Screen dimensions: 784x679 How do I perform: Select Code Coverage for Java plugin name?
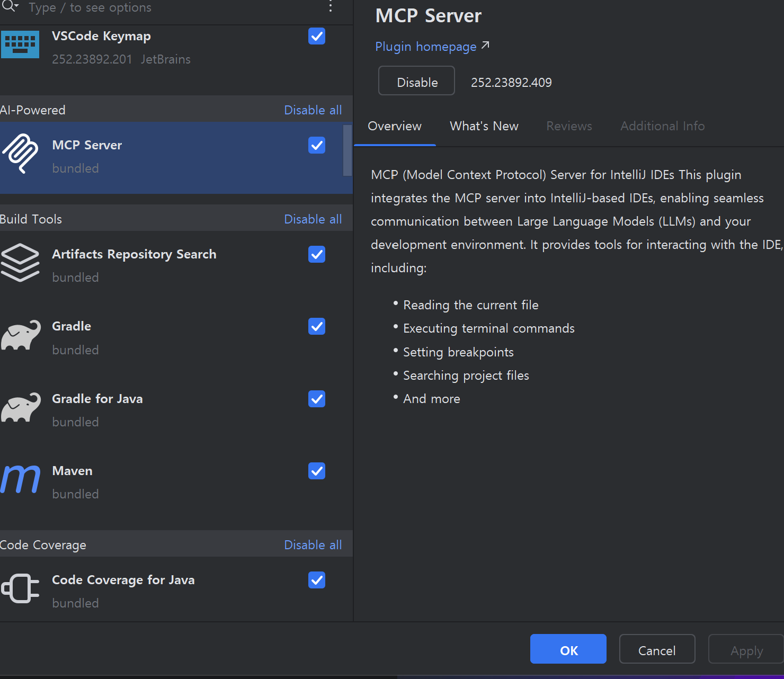[x=123, y=580]
